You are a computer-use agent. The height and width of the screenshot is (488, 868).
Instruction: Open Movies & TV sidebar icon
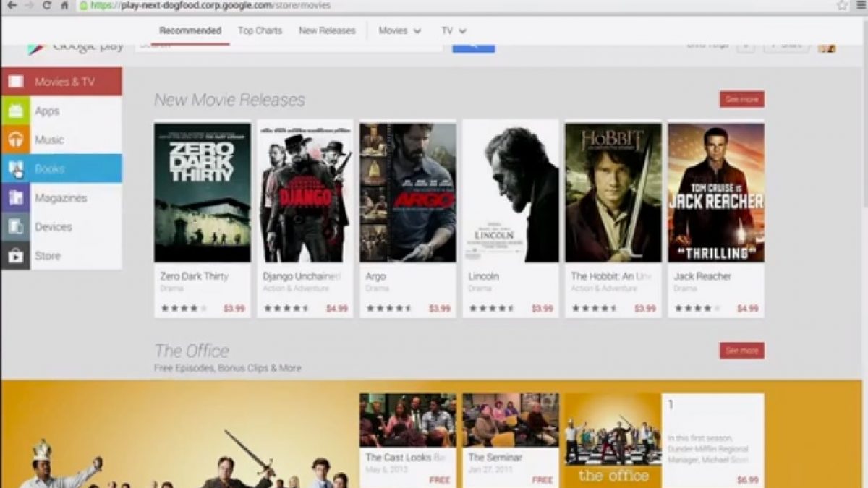pos(15,82)
